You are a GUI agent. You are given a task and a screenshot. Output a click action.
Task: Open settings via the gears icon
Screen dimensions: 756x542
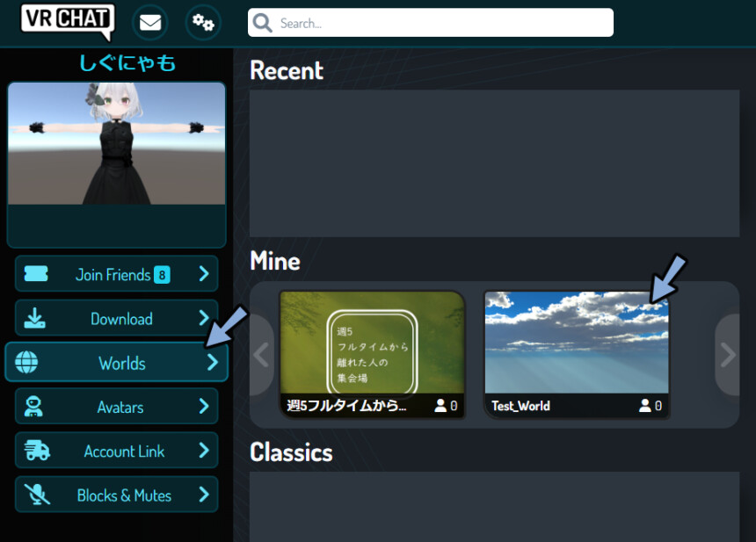tap(203, 22)
